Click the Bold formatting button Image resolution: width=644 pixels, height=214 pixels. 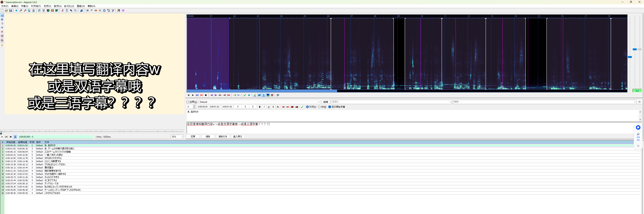[260, 107]
